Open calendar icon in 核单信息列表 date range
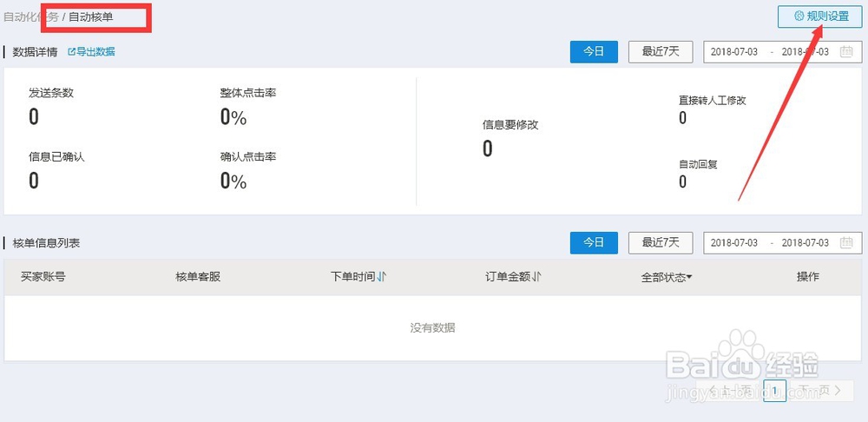 pos(845,243)
